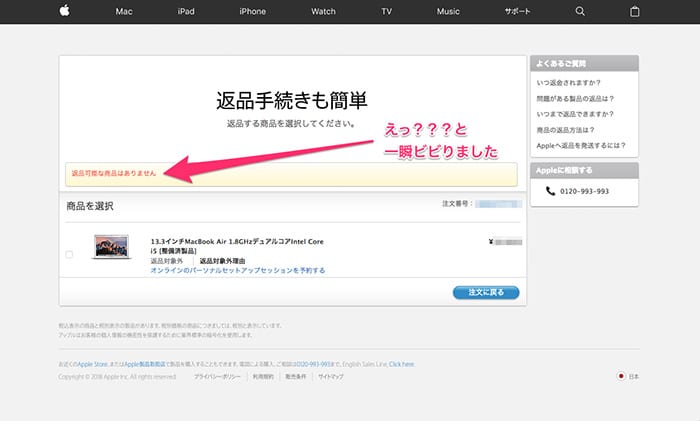The image size is (700, 421).
Task: Open the Mac menu item
Action: point(124,12)
